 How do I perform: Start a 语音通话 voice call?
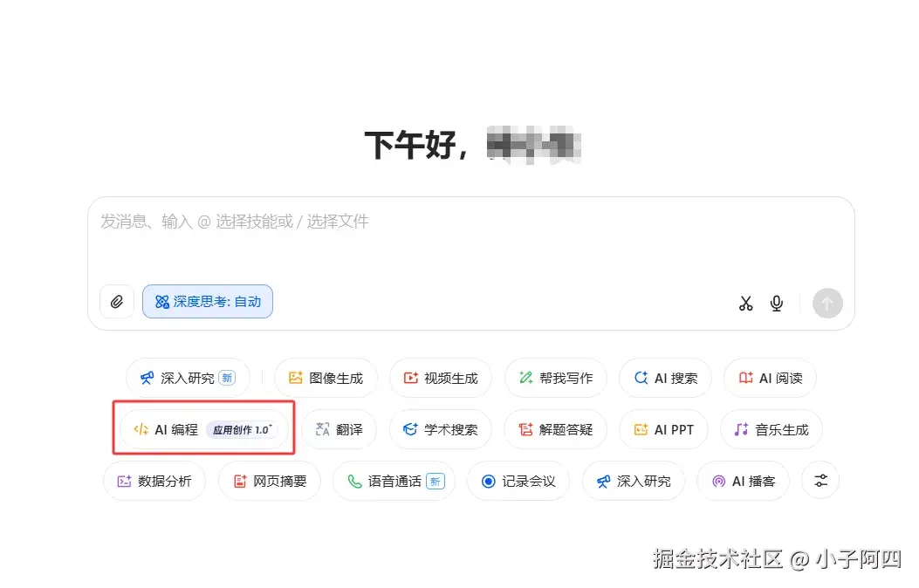tap(394, 481)
